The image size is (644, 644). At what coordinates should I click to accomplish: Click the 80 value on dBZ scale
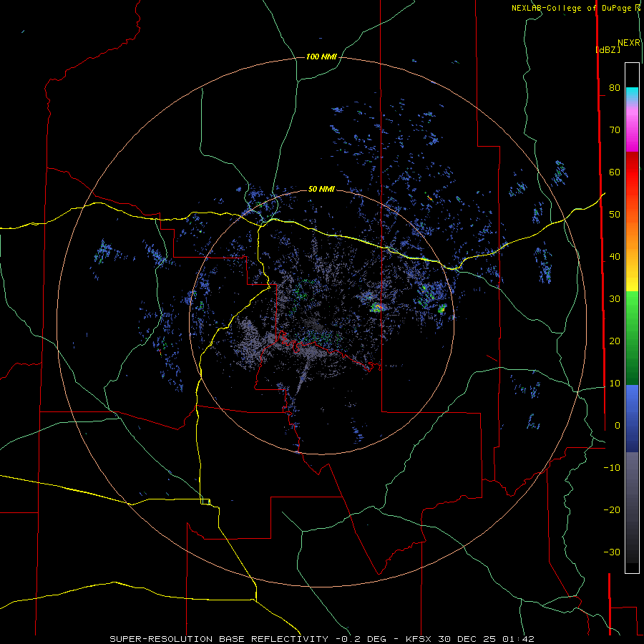coord(615,87)
